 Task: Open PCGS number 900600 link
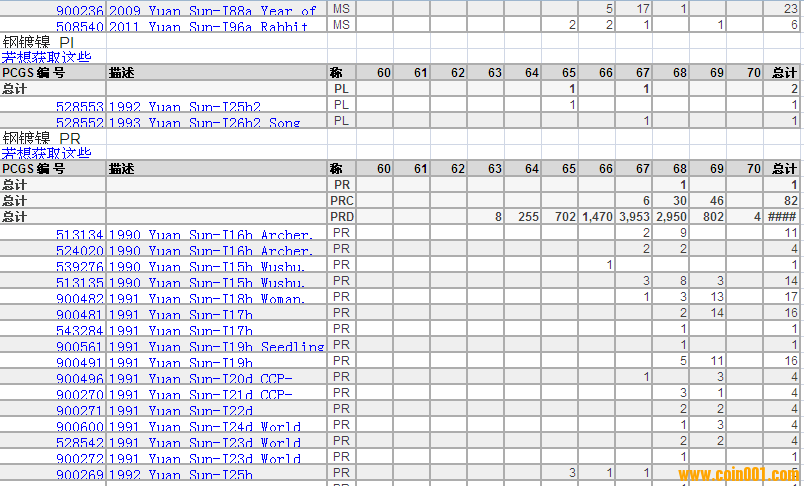point(79,427)
